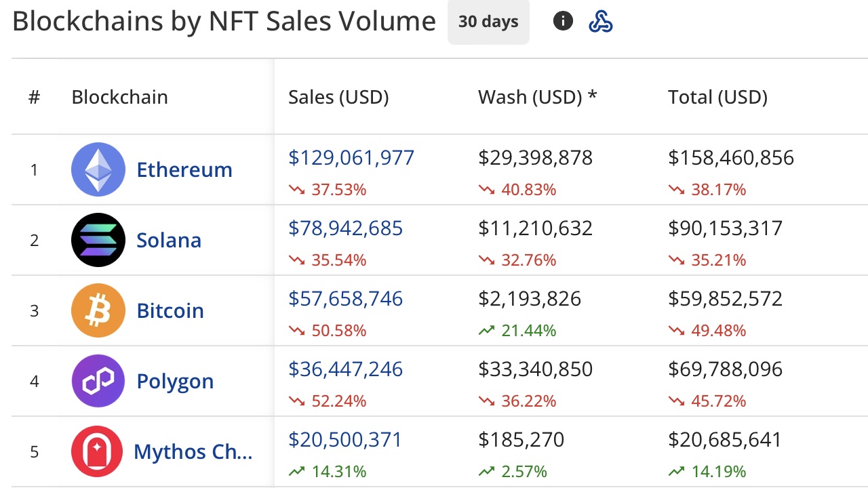
Task: Click the Solana logo icon
Action: coord(98,240)
